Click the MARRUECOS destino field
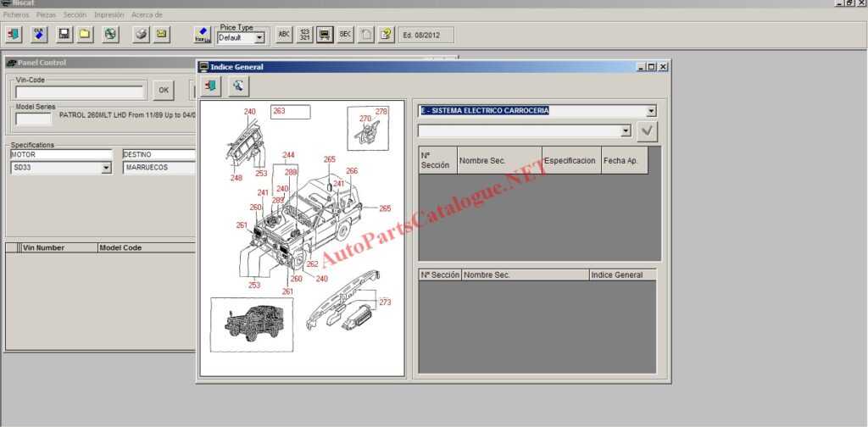The height and width of the screenshot is (427, 868). tap(159, 168)
